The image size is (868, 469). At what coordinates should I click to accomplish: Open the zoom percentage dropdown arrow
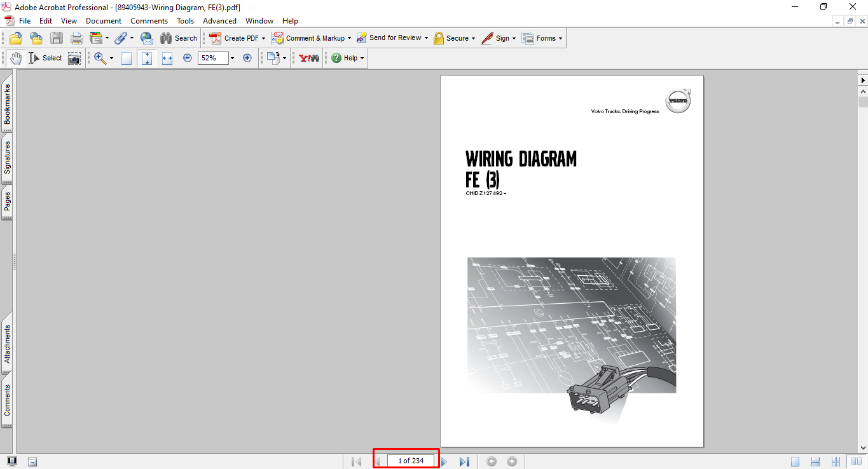(232, 58)
